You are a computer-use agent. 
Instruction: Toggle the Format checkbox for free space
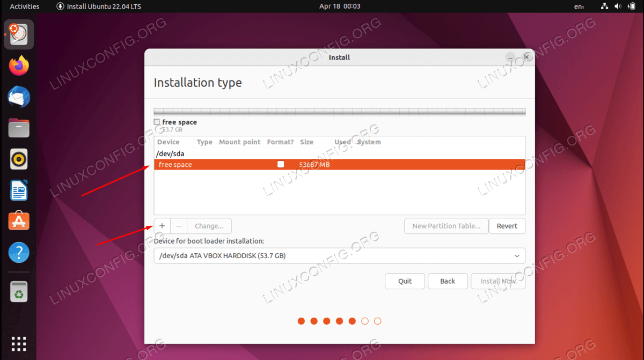(x=281, y=165)
